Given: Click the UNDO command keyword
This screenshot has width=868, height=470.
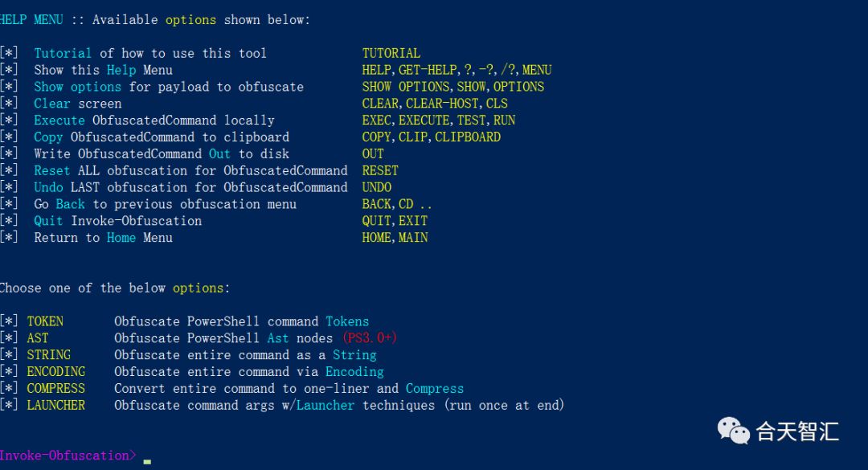Looking at the screenshot, I should coord(376,187).
